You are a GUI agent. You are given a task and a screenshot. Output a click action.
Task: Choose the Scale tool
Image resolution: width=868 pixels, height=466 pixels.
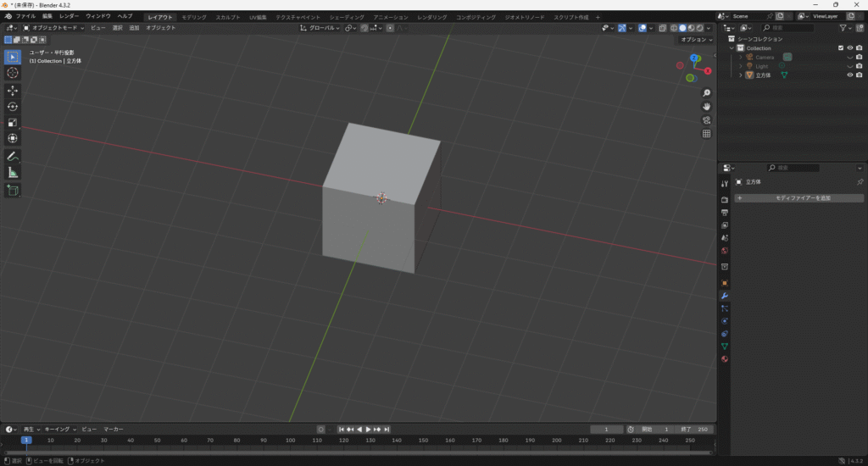(12, 122)
